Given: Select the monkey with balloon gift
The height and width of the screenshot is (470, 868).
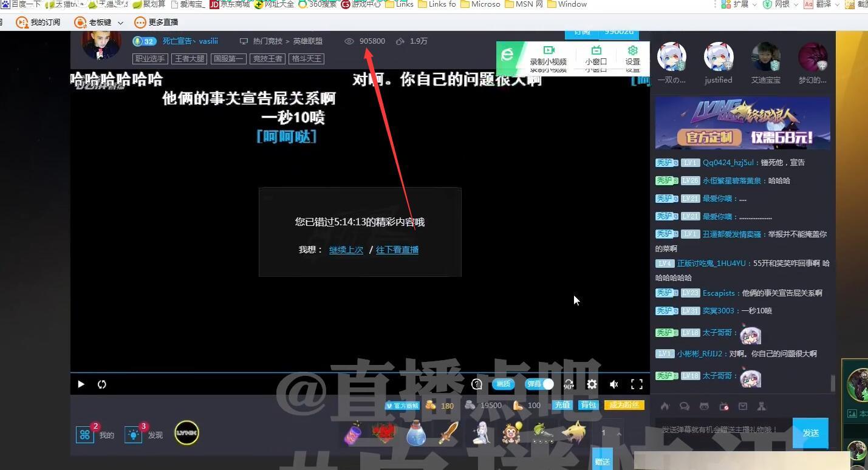Looking at the screenshot, I should point(512,433).
